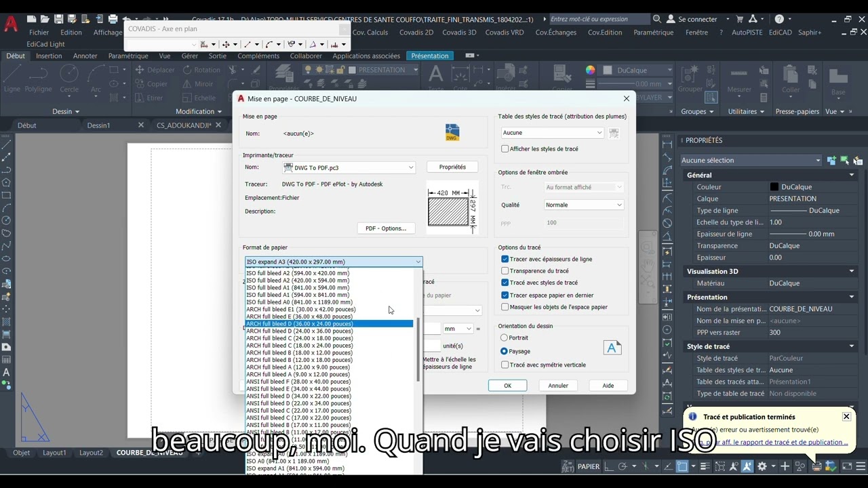Viewport: 868px width, 488px height.
Task: Click the Coller paste icon in the ribbon
Action: pos(791,79)
